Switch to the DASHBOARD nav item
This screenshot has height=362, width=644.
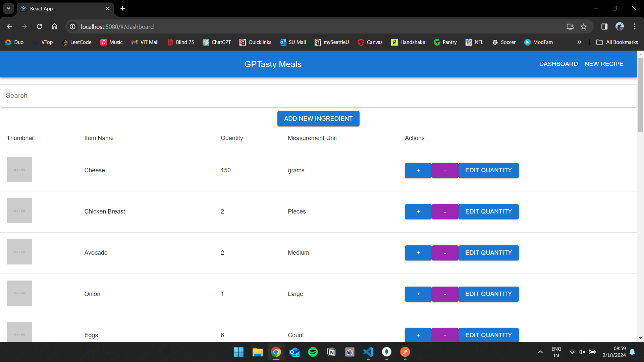pos(558,64)
